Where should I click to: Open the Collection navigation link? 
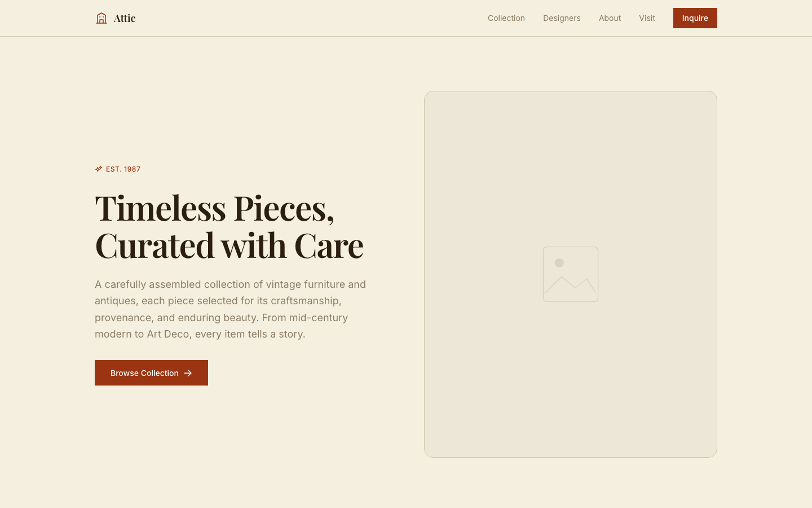(x=506, y=18)
